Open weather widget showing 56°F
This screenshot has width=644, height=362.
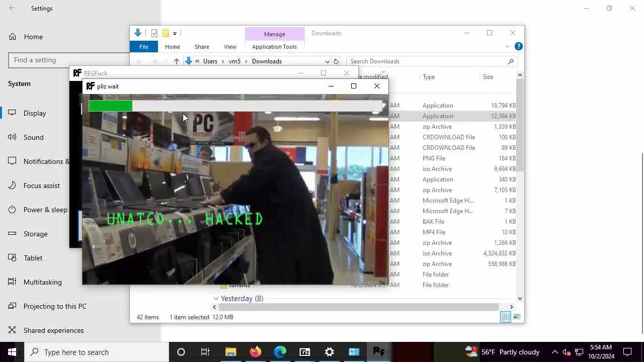pos(502,352)
